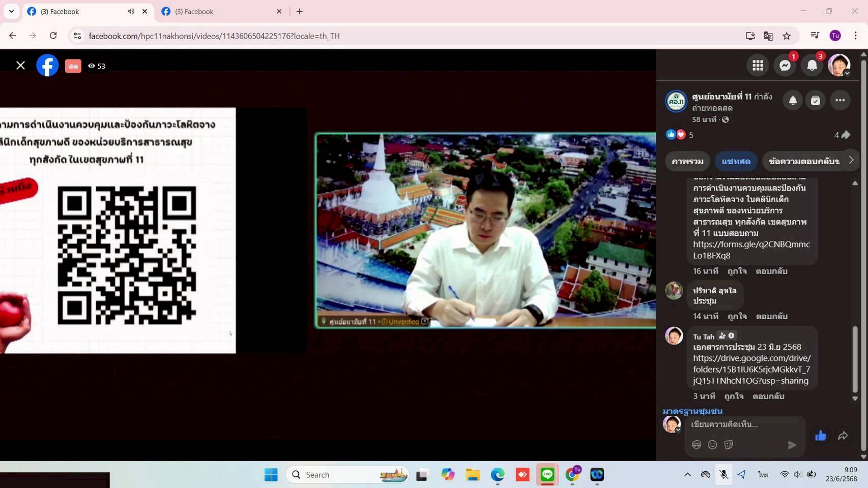Open the มาตรฐานชุมชน link
The image size is (868, 488).
(x=692, y=411)
